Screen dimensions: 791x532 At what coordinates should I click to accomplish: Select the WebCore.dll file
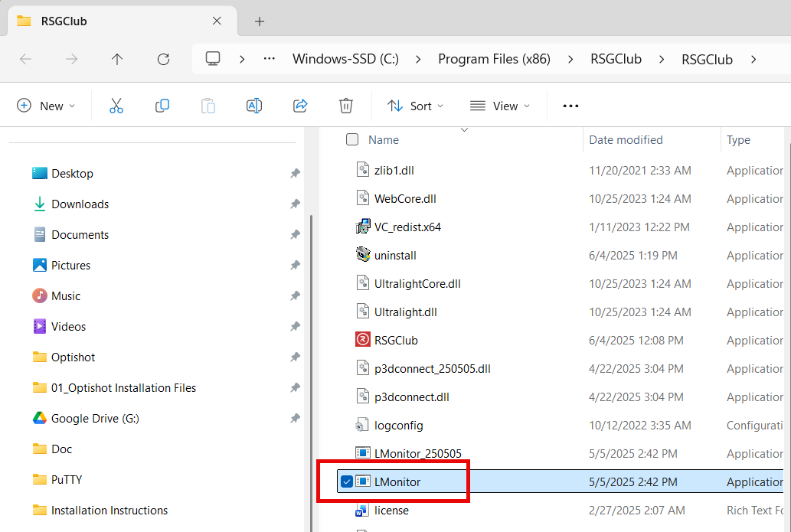pyautogui.click(x=405, y=199)
